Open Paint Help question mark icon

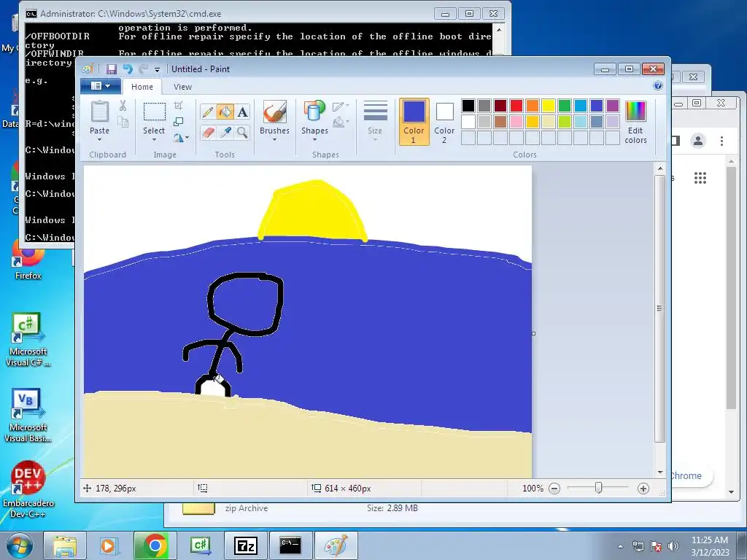pos(658,86)
